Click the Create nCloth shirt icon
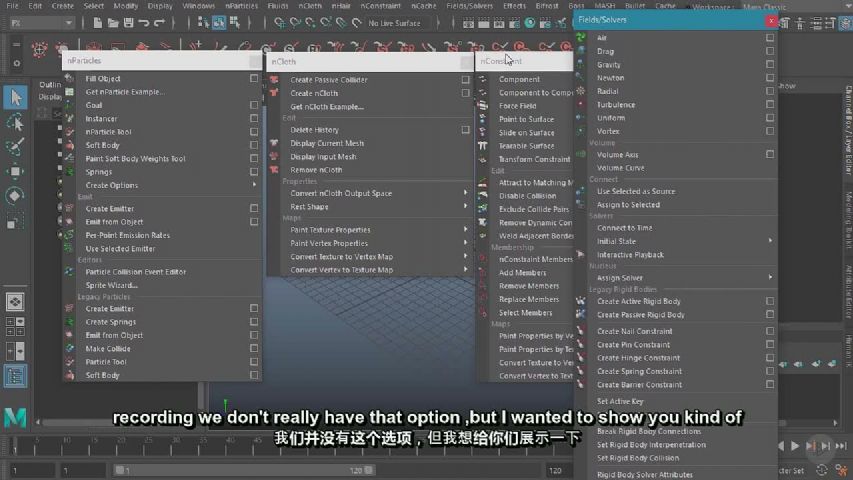This screenshot has height=480, width=853. pyautogui.click(x=274, y=93)
